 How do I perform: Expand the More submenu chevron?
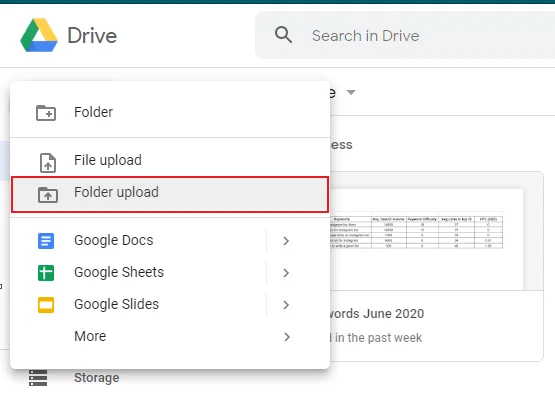[x=287, y=337]
